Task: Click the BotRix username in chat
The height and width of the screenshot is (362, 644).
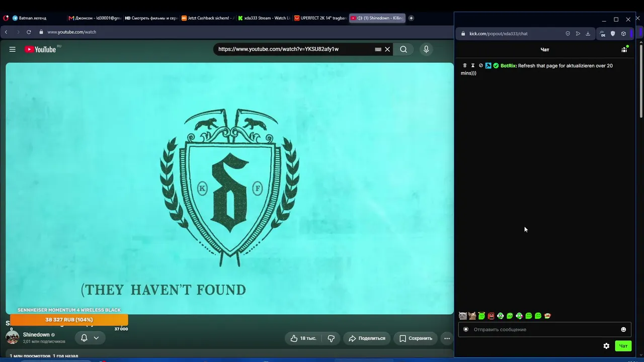Action: tap(509, 66)
